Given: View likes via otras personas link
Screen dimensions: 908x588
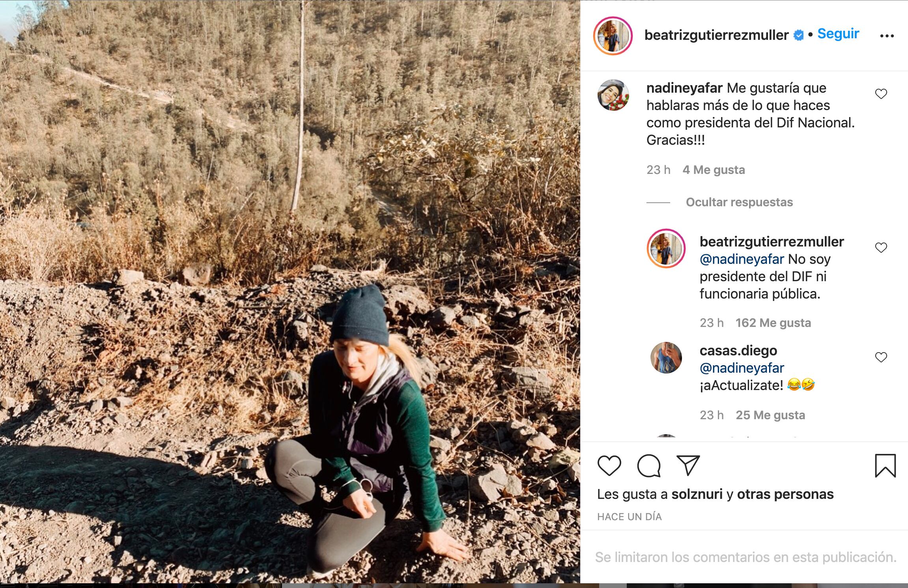Looking at the screenshot, I should click(785, 494).
